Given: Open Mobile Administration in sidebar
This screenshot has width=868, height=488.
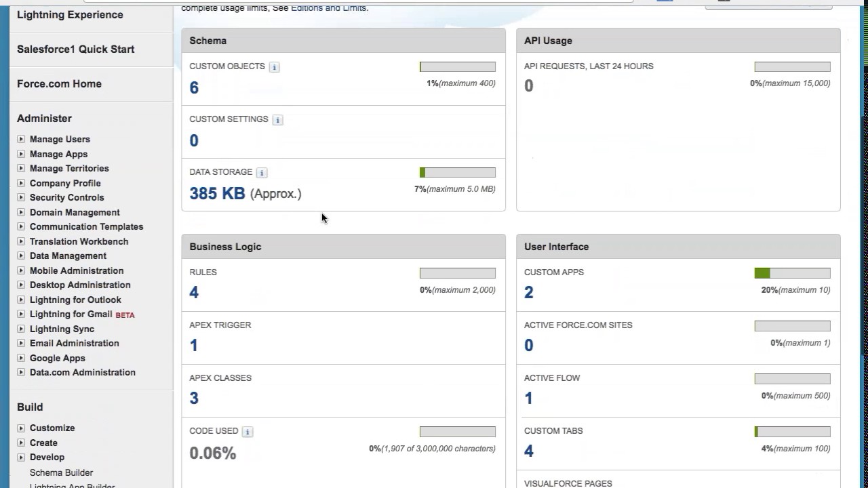Looking at the screenshot, I should (x=77, y=270).
